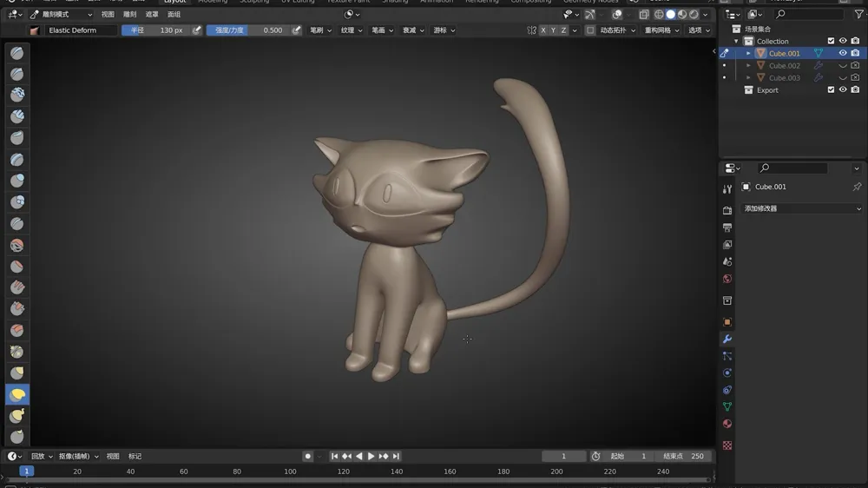
Task: Toggle X-ray viewport display
Action: click(x=644, y=15)
